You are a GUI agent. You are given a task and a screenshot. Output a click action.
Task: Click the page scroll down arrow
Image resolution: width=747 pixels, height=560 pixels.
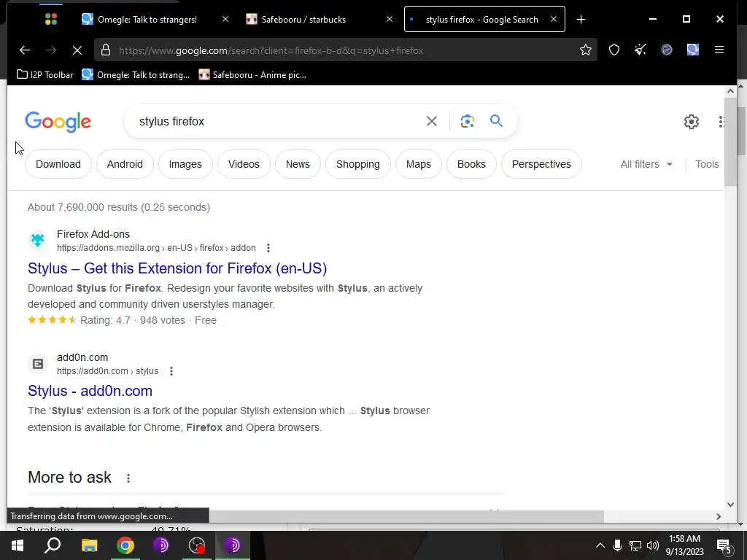point(730,505)
